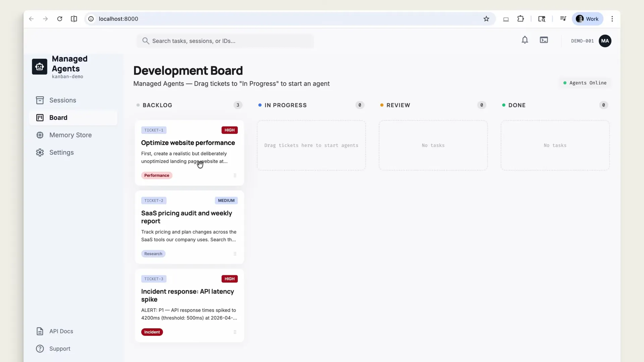The width and height of the screenshot is (644, 362).
Task: Click the search tasks input field
Action: [225, 41]
